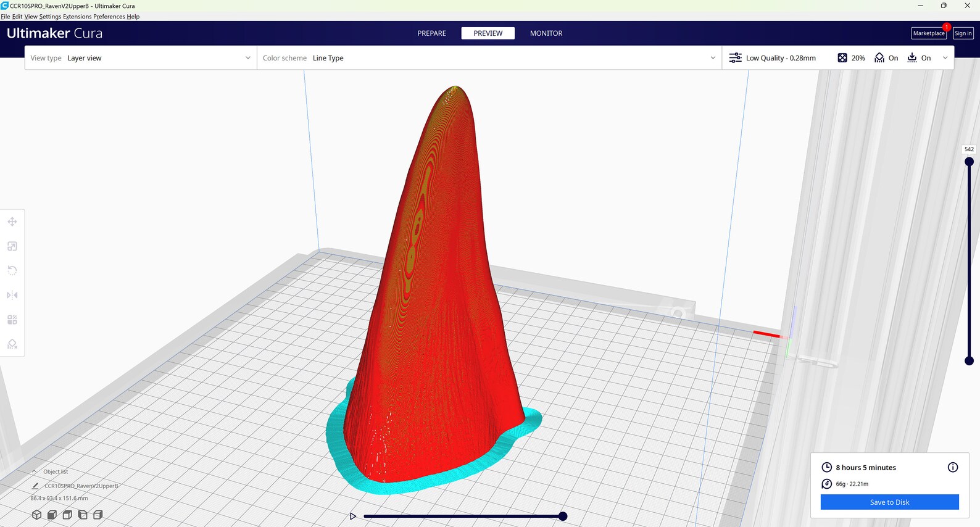Screen dimensions: 980x527
Task: Play the layer simulation
Action: click(x=353, y=516)
